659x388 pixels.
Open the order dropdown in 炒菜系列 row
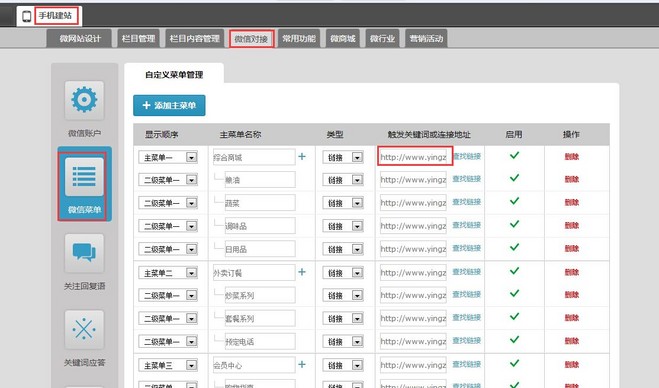pyautogui.click(x=168, y=296)
